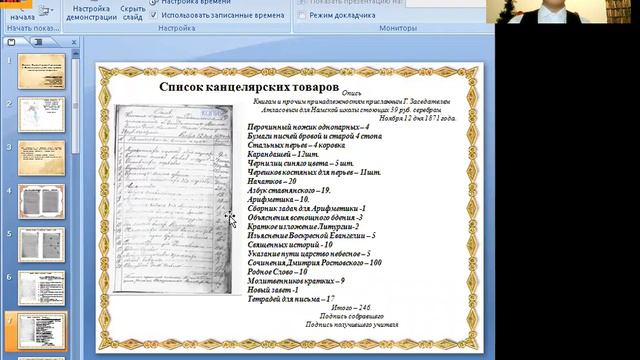The image size is (640, 360).
Task: Click the line Чернилиц синяго цвета – 5 шт.
Action: [x=301, y=163]
